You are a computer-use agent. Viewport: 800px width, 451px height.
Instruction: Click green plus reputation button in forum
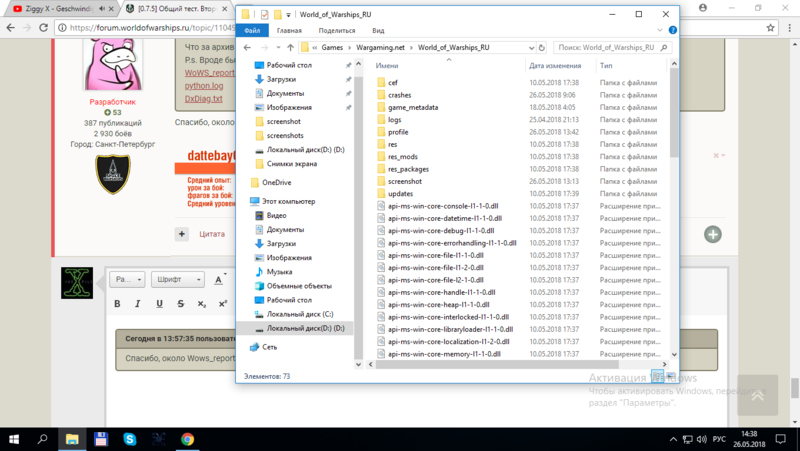(713, 235)
